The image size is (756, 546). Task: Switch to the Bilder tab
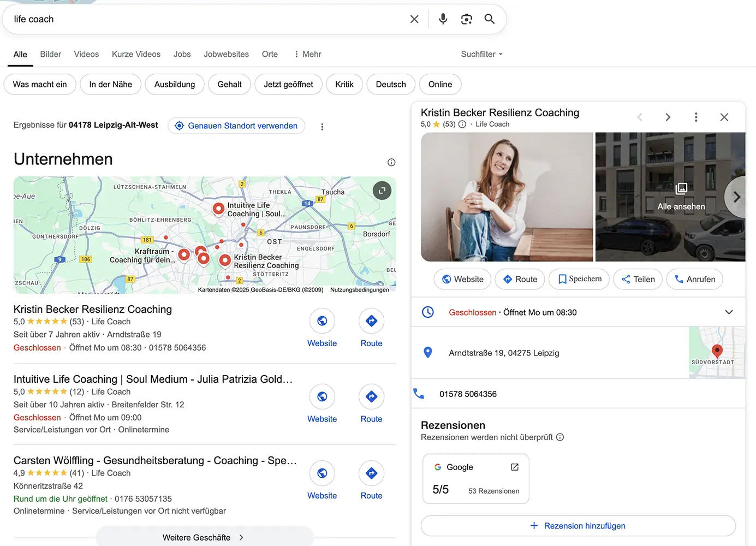[x=51, y=54]
